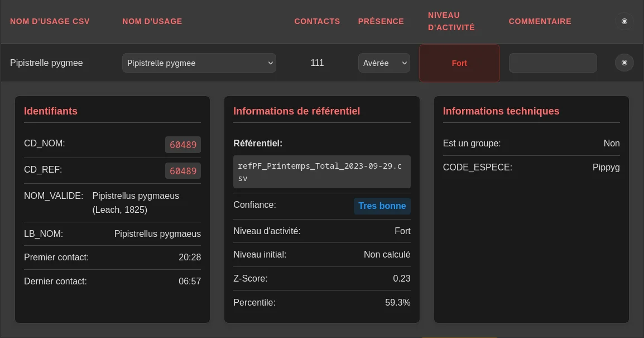
Task: Click the Z-Score value 0.23
Action: [402, 278]
